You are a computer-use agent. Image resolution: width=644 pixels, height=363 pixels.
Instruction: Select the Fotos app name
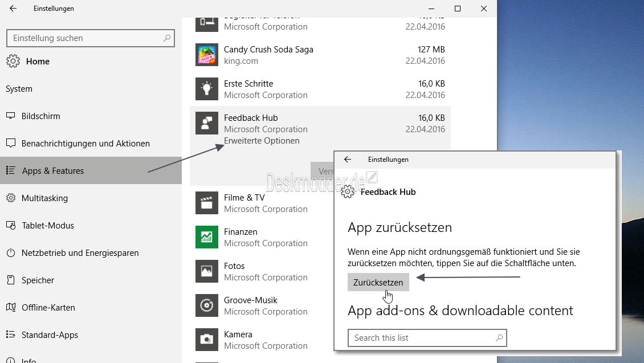tap(234, 266)
